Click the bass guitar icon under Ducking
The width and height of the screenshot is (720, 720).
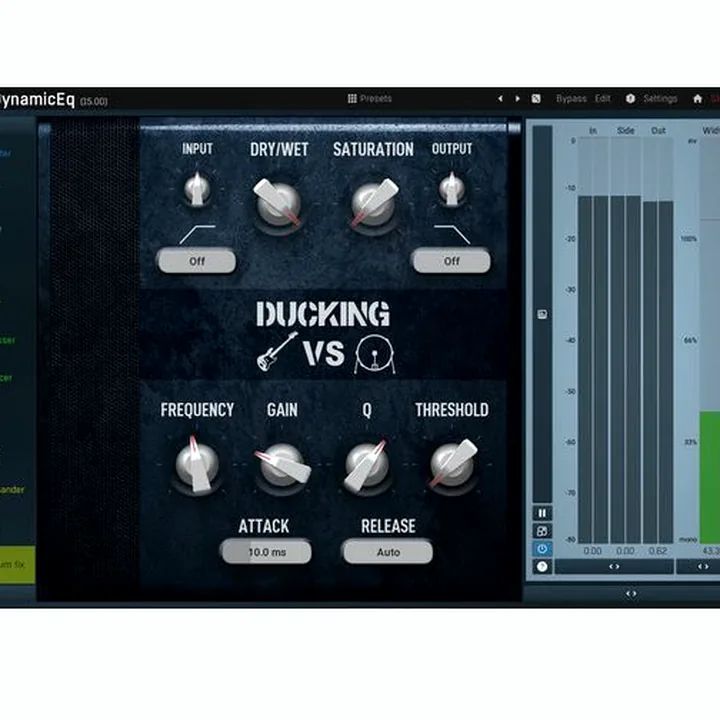click(x=277, y=351)
